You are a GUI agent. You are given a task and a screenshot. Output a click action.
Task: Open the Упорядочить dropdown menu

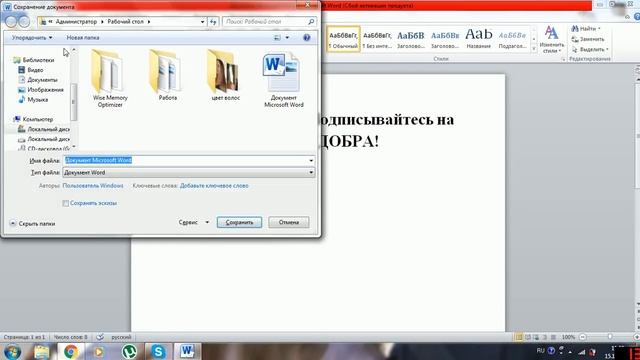[32, 38]
